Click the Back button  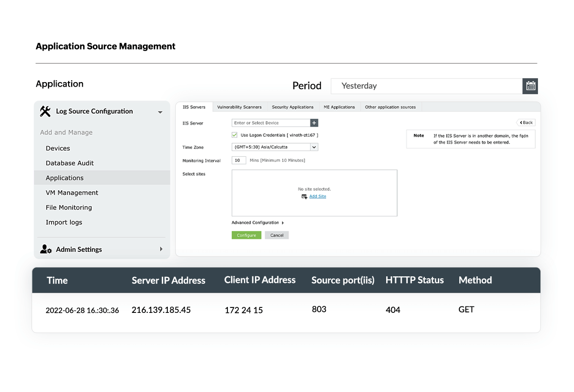pyautogui.click(x=526, y=123)
